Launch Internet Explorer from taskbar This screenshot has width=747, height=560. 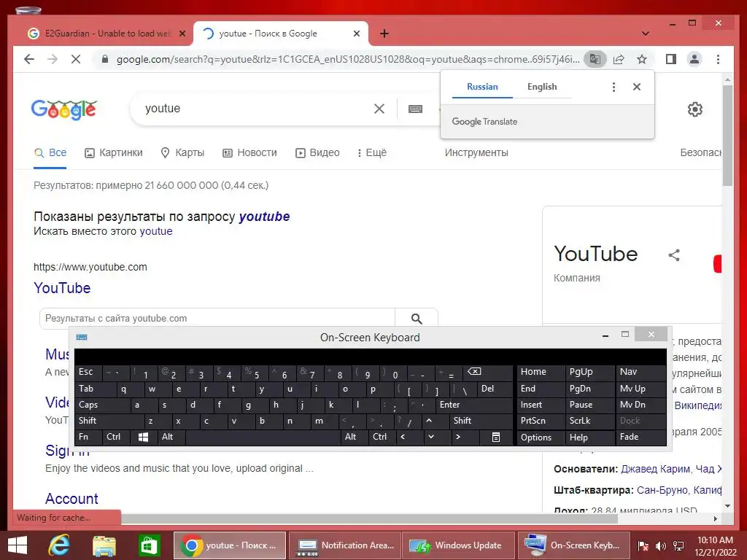59,545
